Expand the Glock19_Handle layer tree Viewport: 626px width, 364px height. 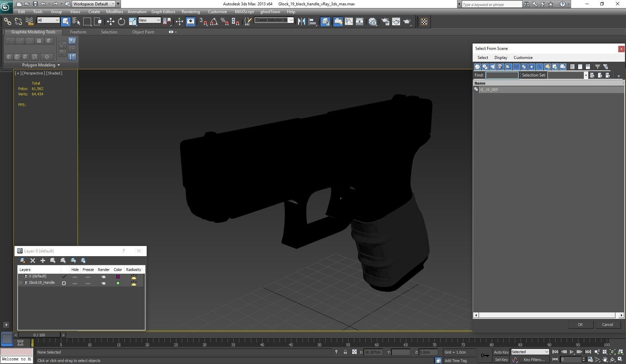click(x=21, y=283)
